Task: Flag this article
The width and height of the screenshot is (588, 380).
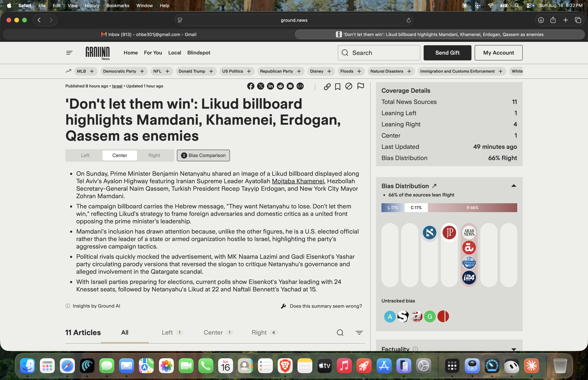Action: click(361, 86)
